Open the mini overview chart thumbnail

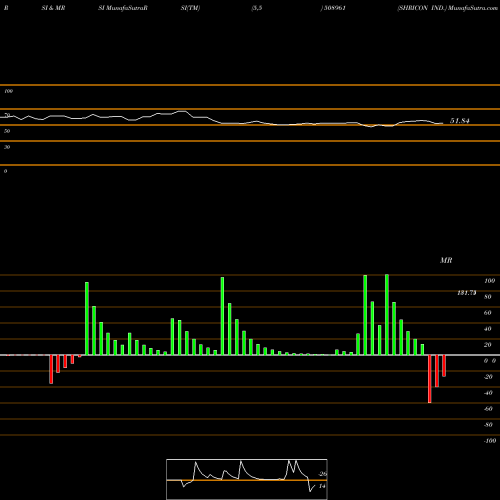(x=247, y=479)
